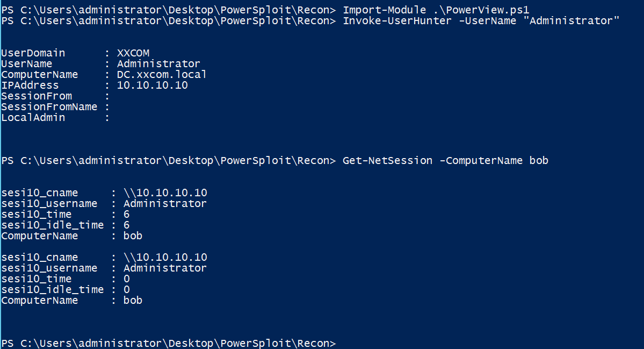Click the second session's sesi10_cname value

165,257
